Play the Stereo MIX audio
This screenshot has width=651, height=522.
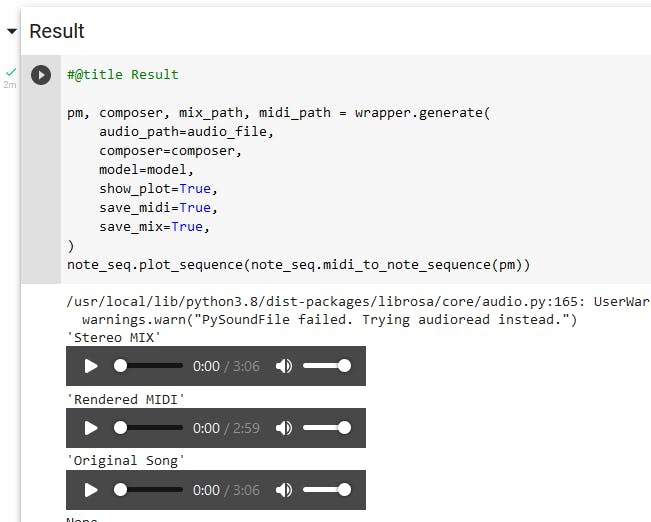91,366
